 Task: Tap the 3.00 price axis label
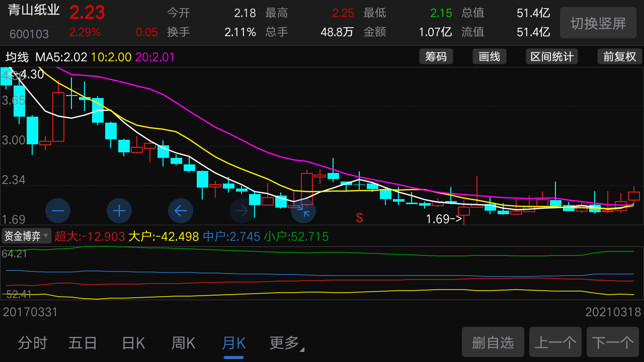tap(14, 140)
